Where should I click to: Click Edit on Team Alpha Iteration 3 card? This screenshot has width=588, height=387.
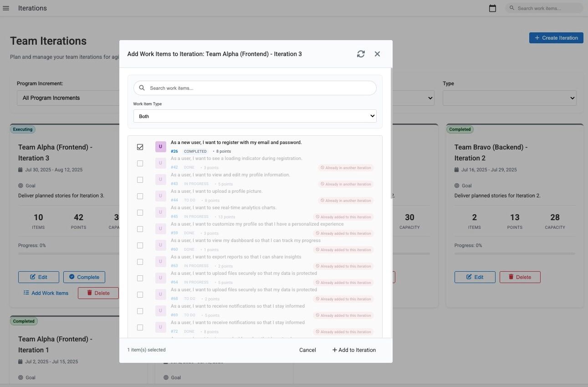(39, 277)
